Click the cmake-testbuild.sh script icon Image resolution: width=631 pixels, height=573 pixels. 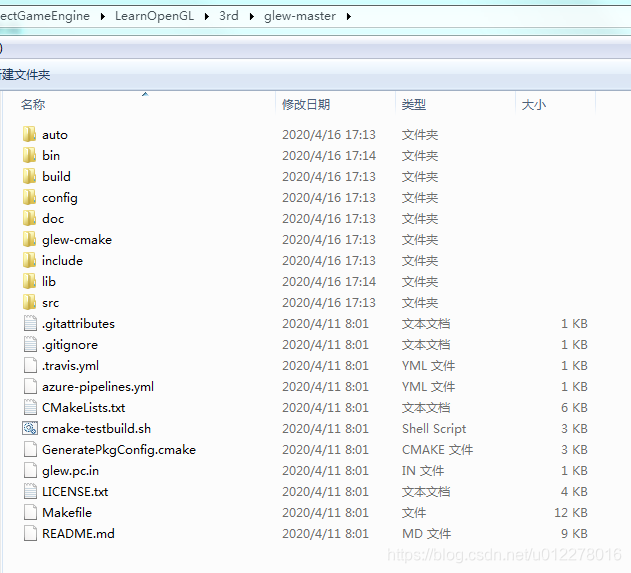click(30, 428)
